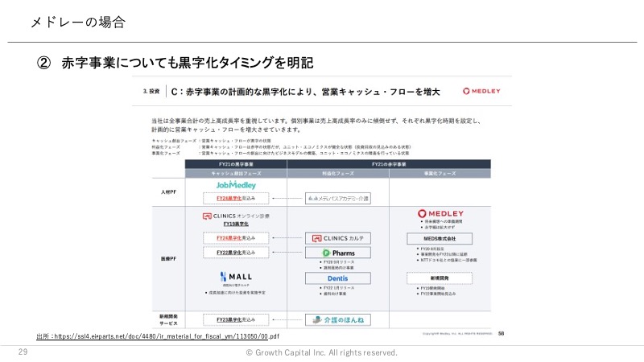This screenshot has height=362, width=644.
Task: Click the dashed 新規開発 box
Action: 440,278
